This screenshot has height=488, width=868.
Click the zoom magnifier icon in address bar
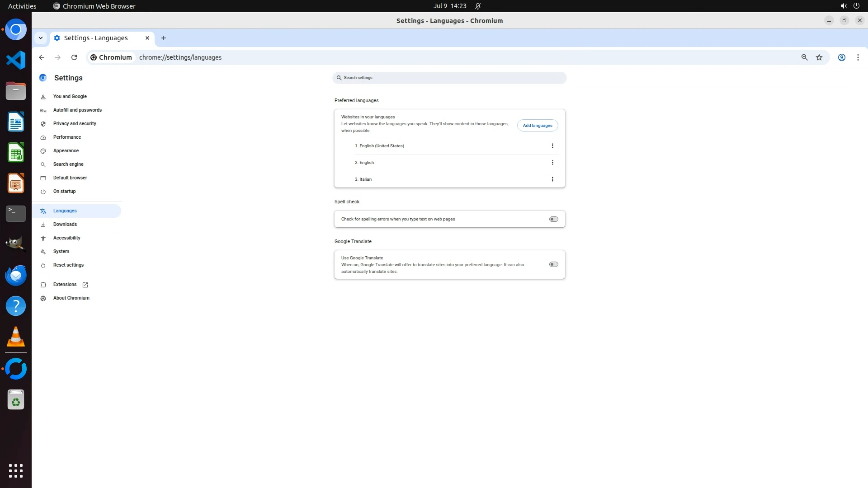coord(804,57)
